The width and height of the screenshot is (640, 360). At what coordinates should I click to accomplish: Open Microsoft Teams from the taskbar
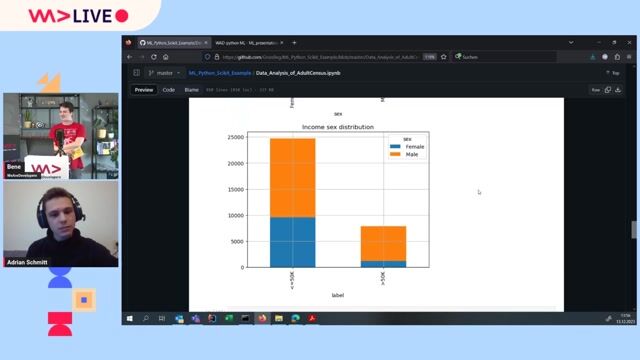click(196, 318)
